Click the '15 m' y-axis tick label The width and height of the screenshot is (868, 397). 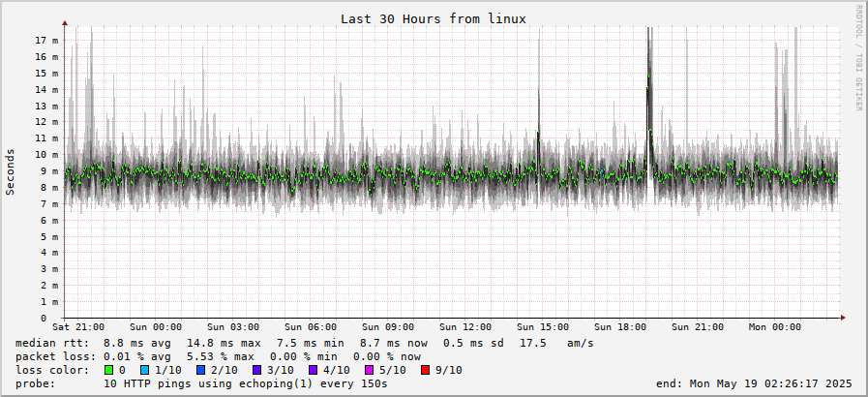coord(47,73)
